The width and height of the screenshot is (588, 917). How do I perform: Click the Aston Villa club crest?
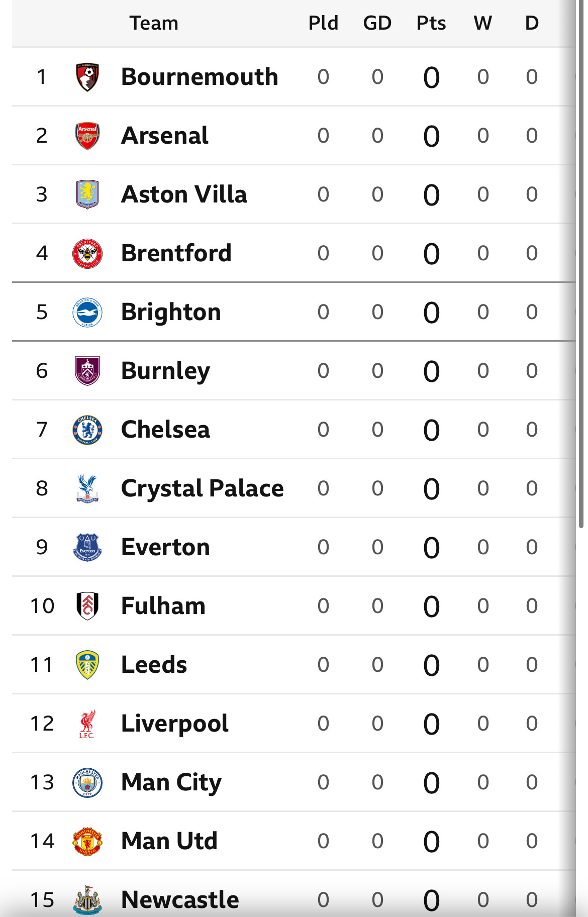(x=87, y=194)
